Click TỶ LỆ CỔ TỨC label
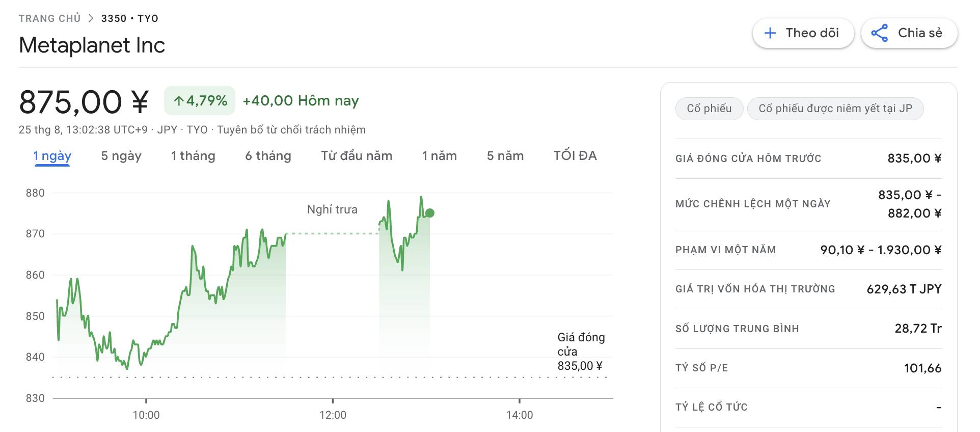The height and width of the screenshot is (432, 980). pyautogui.click(x=712, y=407)
